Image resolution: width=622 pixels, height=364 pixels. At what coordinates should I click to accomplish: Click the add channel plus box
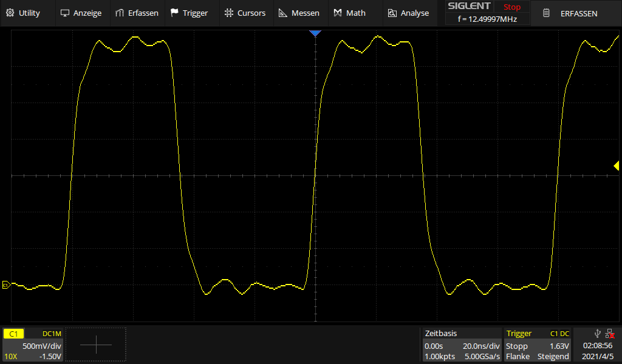tap(95, 345)
